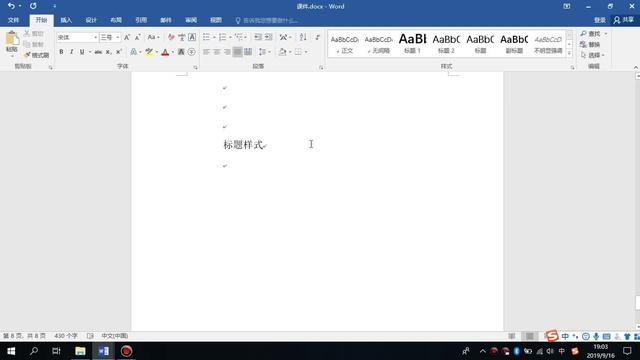Toggle Strikethrough formatting

[98, 52]
